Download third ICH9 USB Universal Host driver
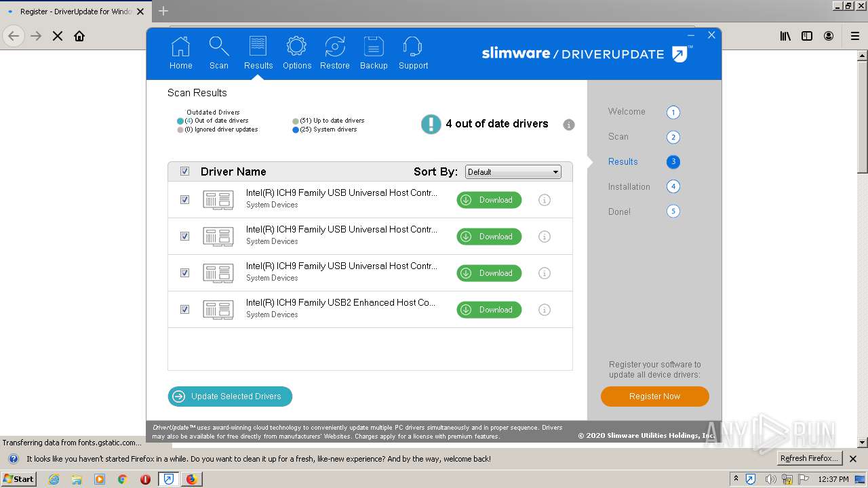Screen dimensions: 868x488 (489, 273)
